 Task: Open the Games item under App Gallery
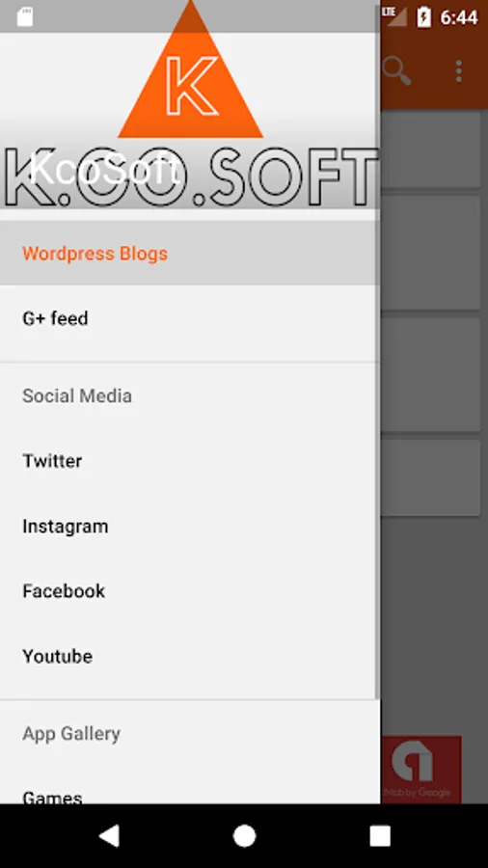pos(190,791)
